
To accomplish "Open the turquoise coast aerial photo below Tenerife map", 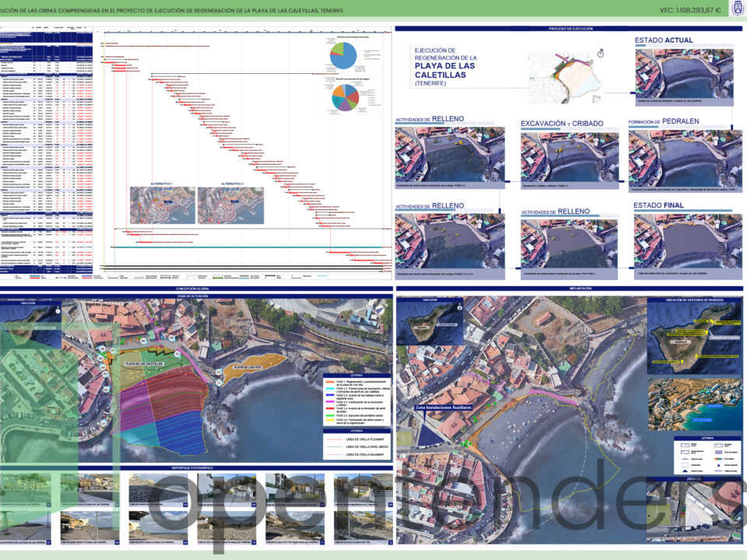I will click(695, 404).
